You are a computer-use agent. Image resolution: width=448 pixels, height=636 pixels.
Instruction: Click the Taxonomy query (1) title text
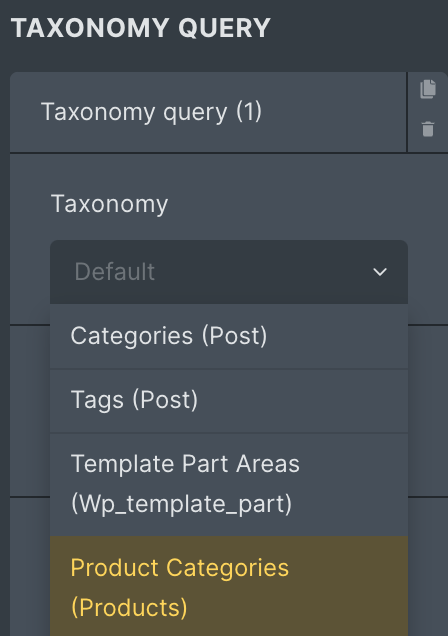[x=151, y=112]
